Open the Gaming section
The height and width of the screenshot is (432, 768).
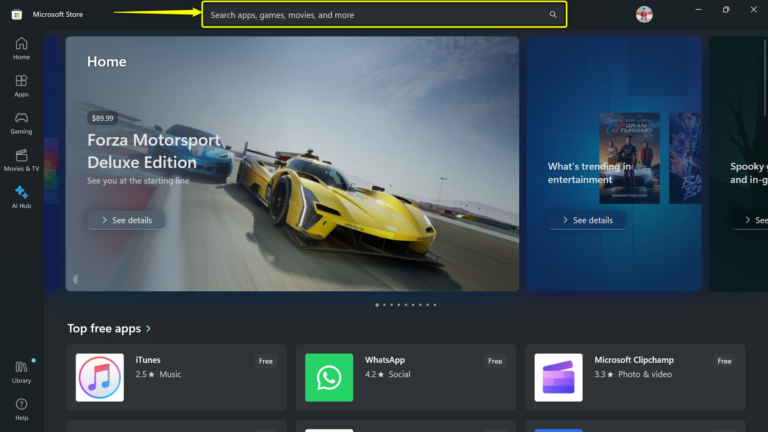pos(21,122)
